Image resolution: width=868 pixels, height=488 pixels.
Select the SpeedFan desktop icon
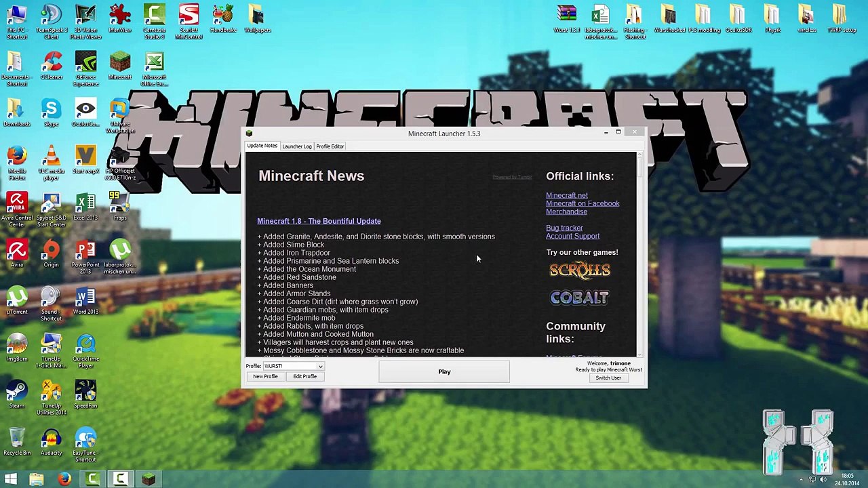[85, 394]
